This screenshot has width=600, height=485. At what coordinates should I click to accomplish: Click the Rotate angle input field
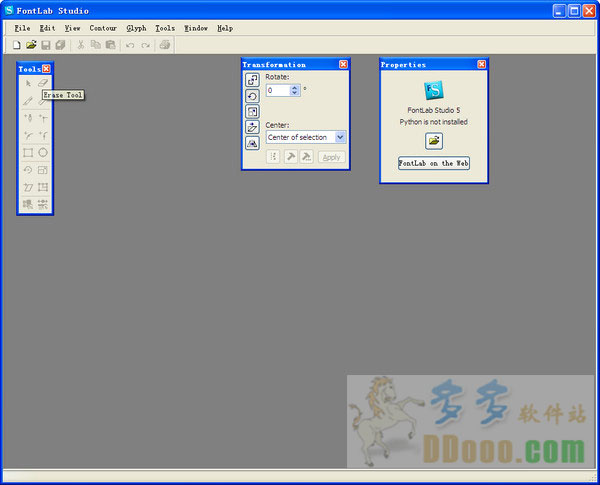pos(278,90)
